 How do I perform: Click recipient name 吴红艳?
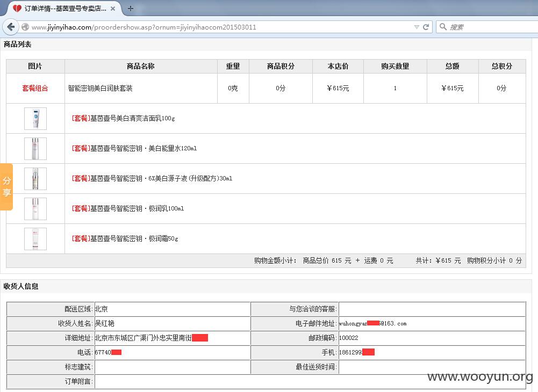[x=105, y=323]
